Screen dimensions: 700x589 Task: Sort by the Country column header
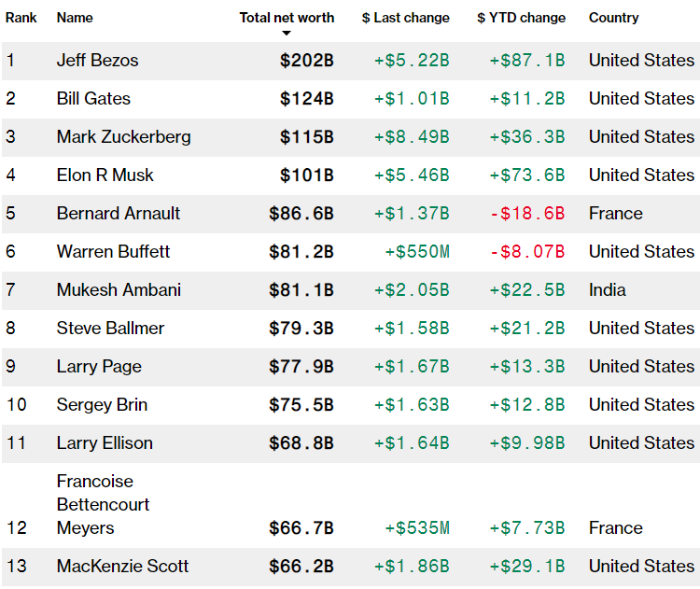tap(613, 18)
